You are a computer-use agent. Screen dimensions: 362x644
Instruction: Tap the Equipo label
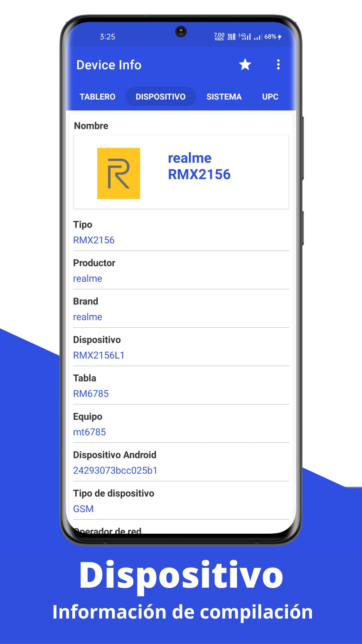click(x=87, y=417)
